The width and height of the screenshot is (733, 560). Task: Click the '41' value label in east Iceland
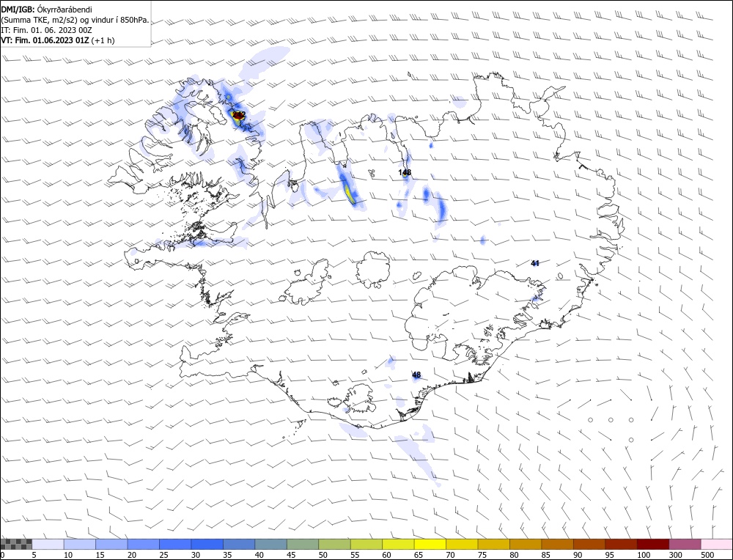535,263
